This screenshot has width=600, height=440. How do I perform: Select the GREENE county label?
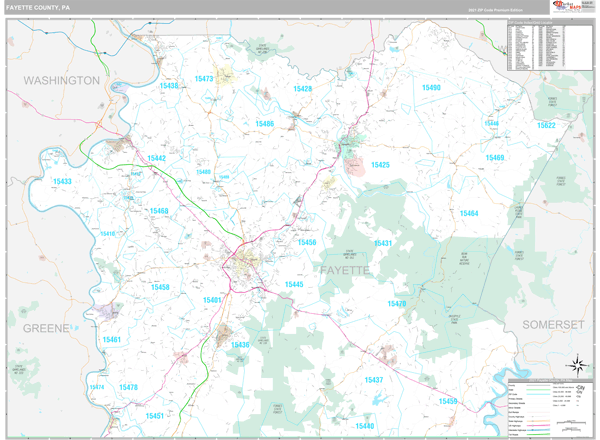coord(41,327)
